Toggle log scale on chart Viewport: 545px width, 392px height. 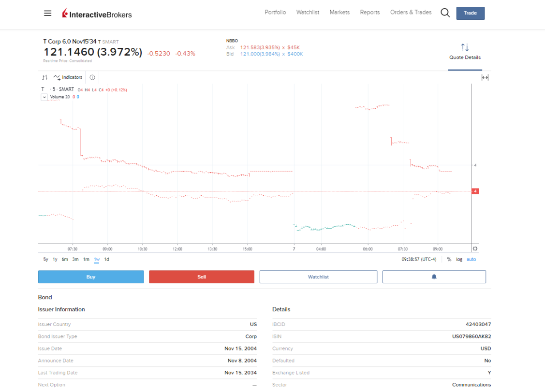coord(459,260)
